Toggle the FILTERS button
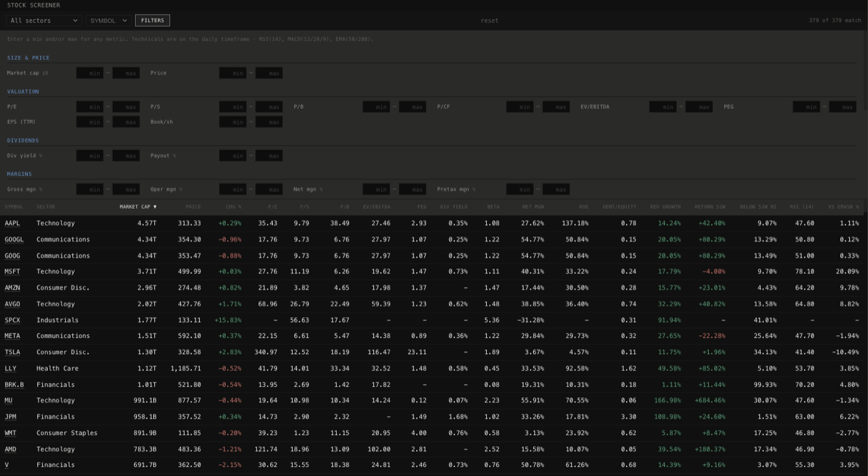This screenshot has height=476, width=868. (x=153, y=20)
